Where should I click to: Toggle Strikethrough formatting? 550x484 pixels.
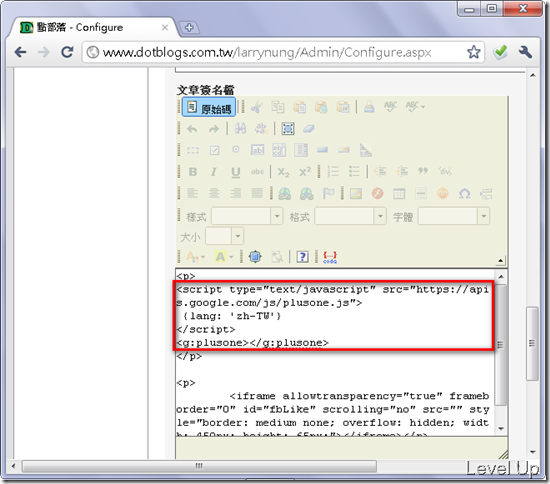click(257, 172)
